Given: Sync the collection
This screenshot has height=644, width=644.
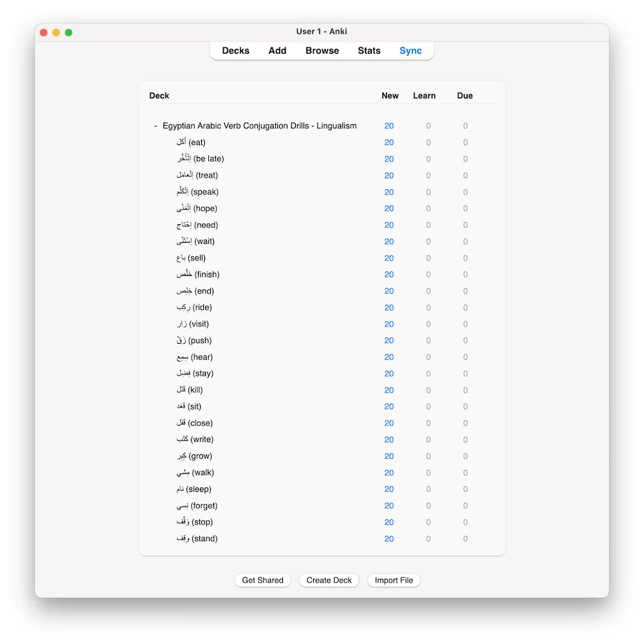Looking at the screenshot, I should (x=410, y=50).
